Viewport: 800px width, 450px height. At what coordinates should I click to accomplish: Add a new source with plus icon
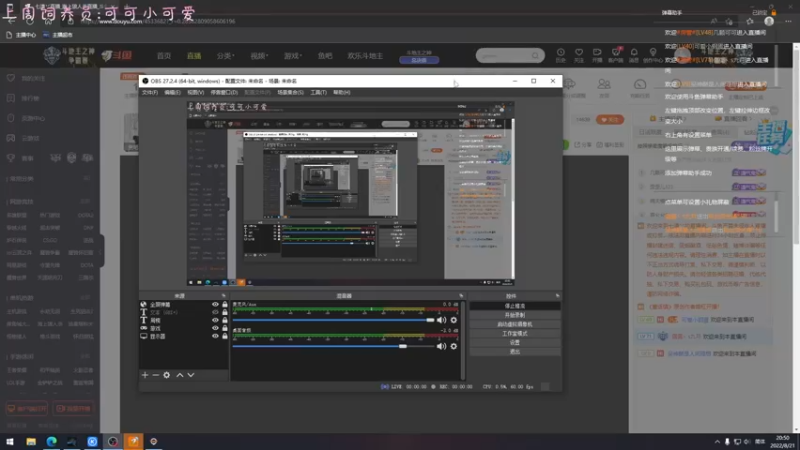coord(145,375)
